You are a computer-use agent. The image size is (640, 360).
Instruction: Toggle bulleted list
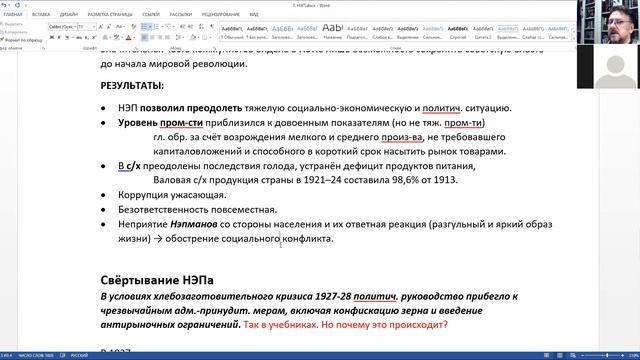144,27
